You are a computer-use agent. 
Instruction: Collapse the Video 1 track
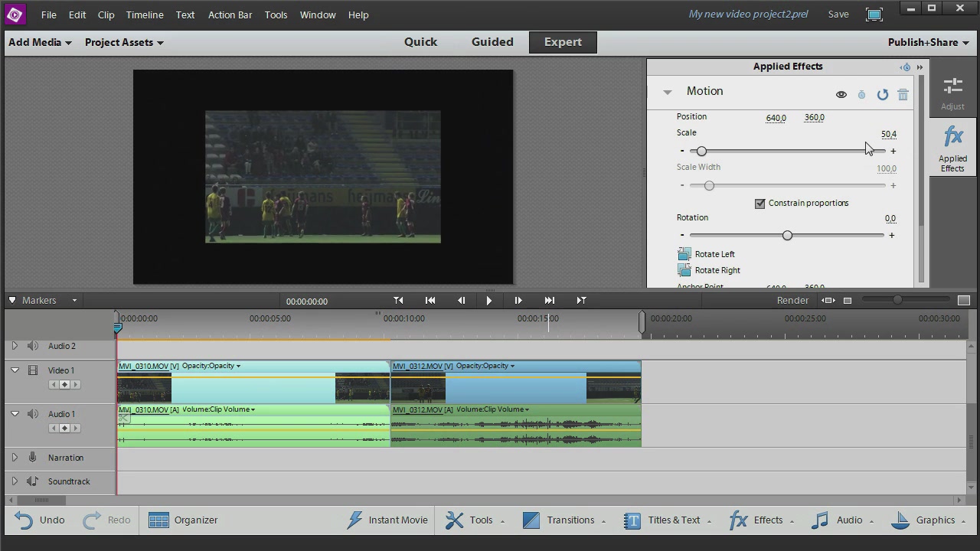pyautogui.click(x=14, y=370)
